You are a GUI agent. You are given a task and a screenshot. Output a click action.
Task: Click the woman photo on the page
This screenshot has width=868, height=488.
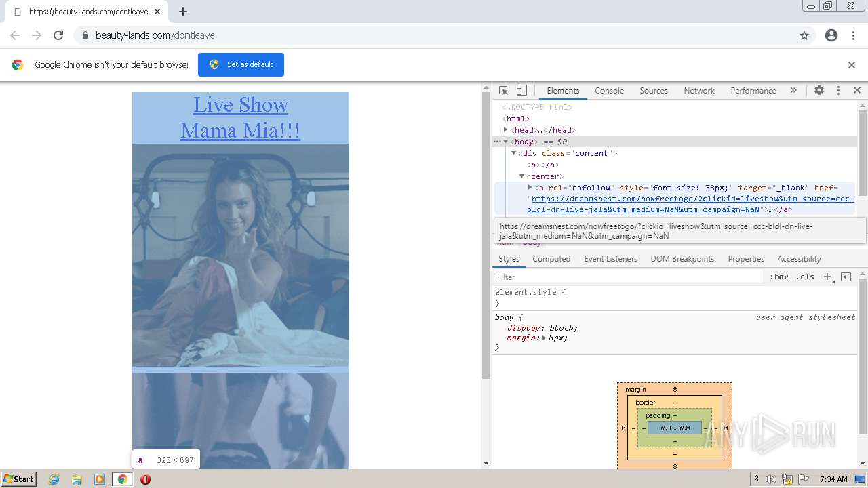pyautogui.click(x=241, y=255)
